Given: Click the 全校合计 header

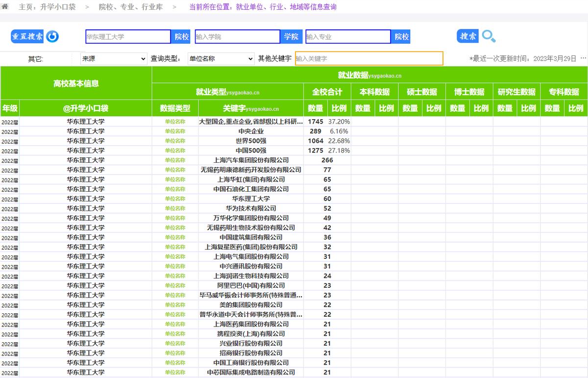Looking at the screenshot, I should tap(327, 92).
